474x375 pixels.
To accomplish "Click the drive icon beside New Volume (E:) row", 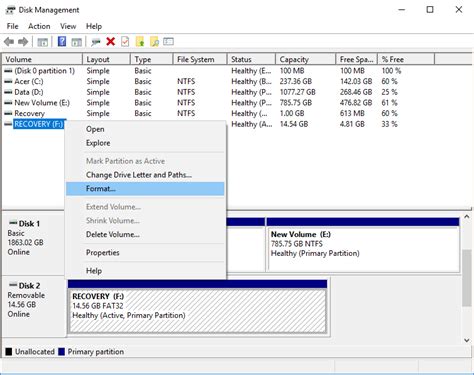I will pyautogui.click(x=8, y=103).
